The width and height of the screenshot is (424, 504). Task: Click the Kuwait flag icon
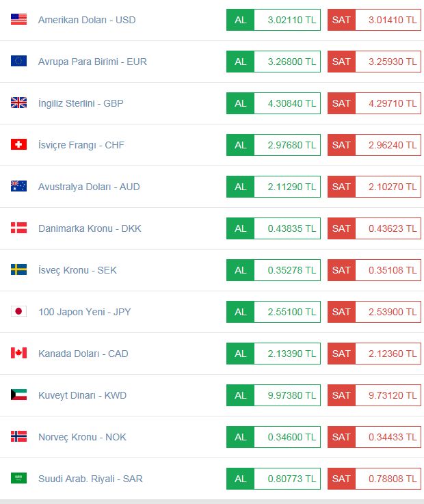(18, 395)
